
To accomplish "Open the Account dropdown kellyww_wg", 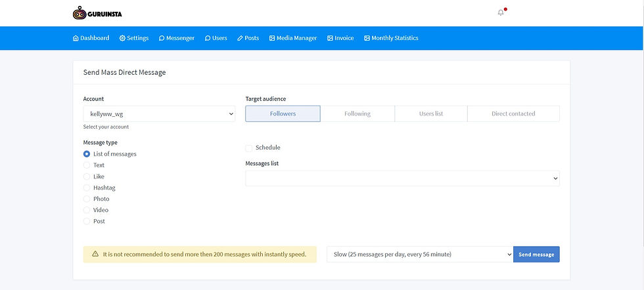I will click(x=159, y=114).
